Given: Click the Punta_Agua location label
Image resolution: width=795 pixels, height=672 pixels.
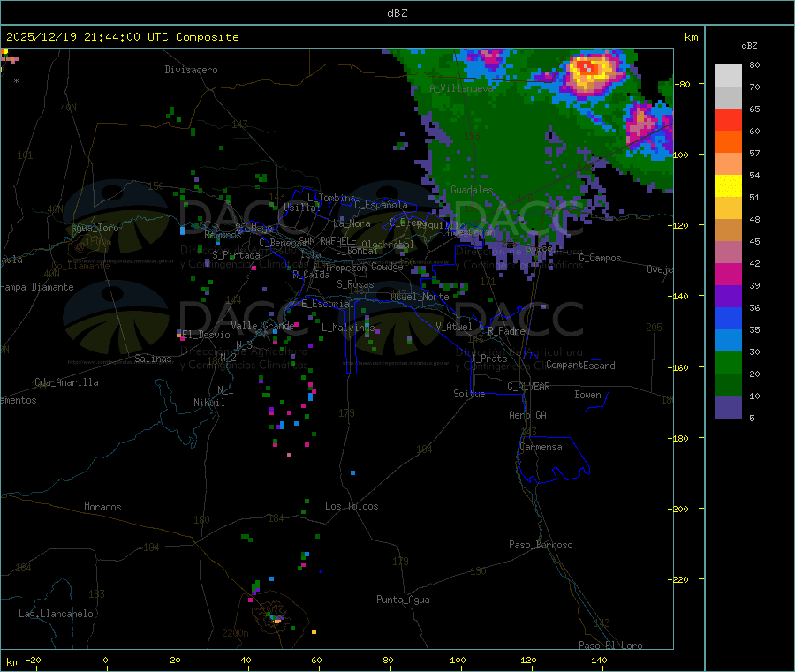Looking at the screenshot, I should [403, 600].
